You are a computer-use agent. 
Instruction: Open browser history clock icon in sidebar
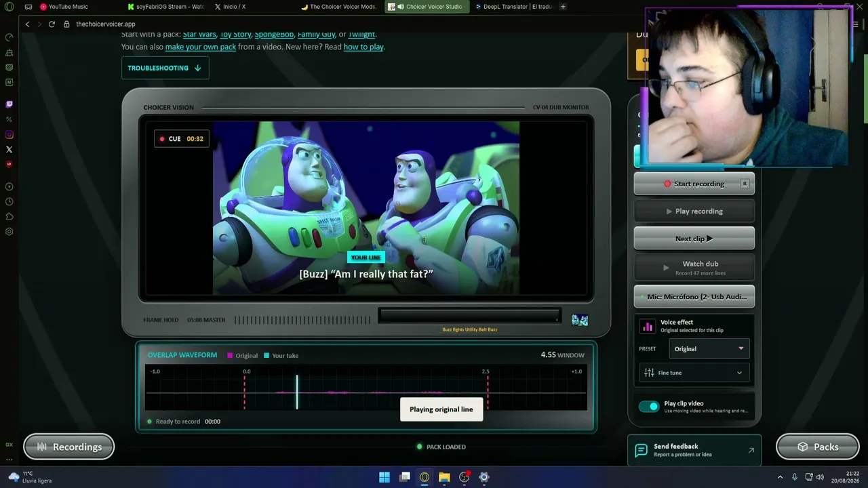pyautogui.click(x=9, y=202)
